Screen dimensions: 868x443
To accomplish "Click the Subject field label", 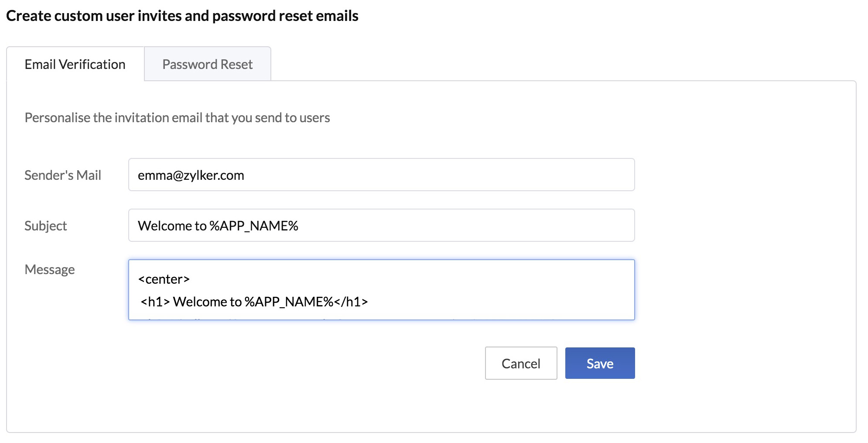I will 46,226.
